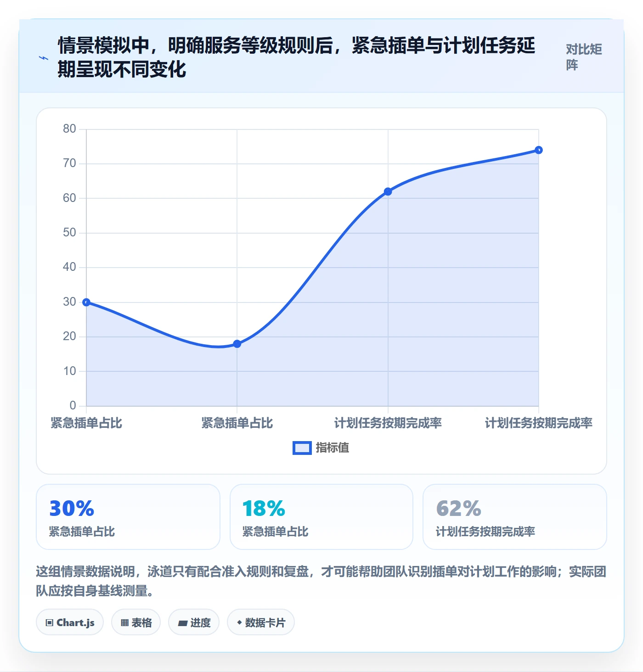The height and width of the screenshot is (672, 643).
Task: Select the data point at value 30
Action: (x=86, y=302)
